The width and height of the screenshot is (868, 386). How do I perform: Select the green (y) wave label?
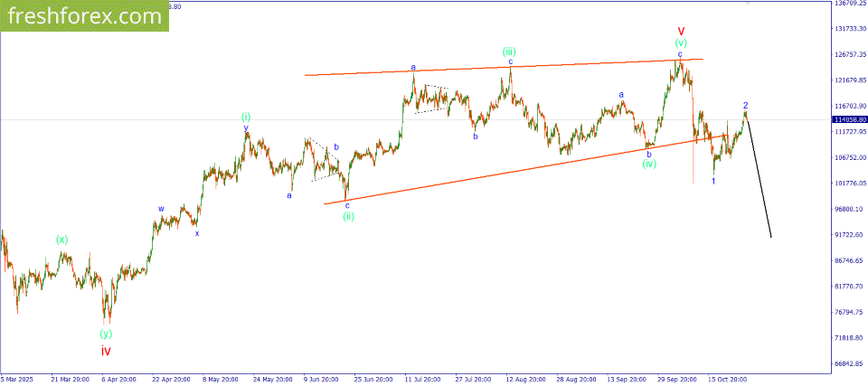[106, 334]
